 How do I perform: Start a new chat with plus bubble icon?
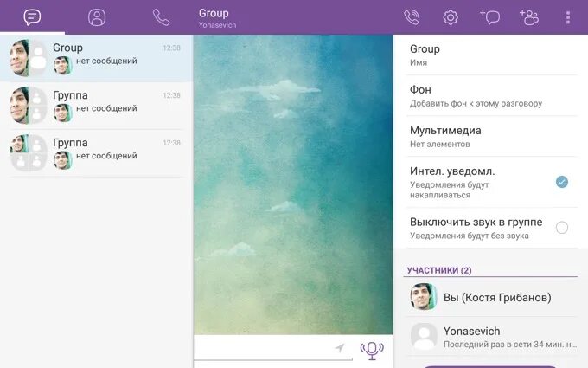490,17
